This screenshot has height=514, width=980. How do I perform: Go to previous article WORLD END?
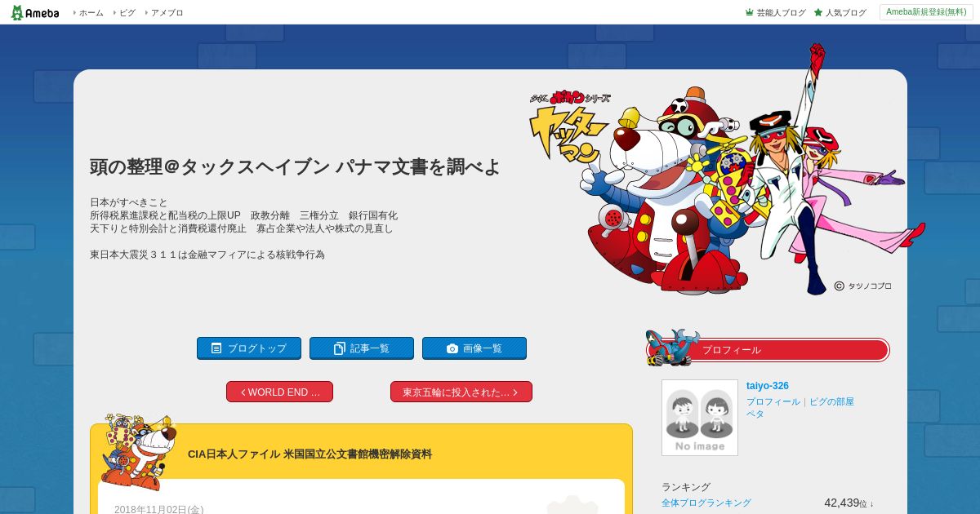pyautogui.click(x=279, y=392)
